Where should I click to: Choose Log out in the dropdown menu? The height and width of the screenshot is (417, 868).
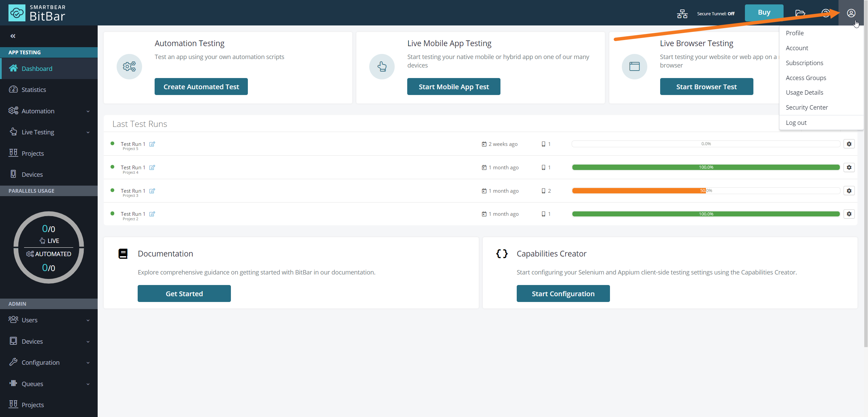click(x=796, y=122)
